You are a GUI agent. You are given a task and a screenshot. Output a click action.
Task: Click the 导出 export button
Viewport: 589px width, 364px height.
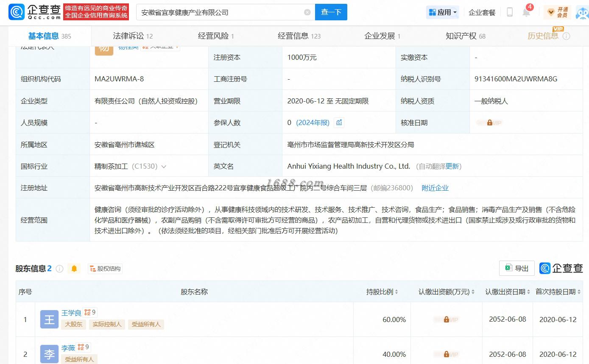point(517,268)
